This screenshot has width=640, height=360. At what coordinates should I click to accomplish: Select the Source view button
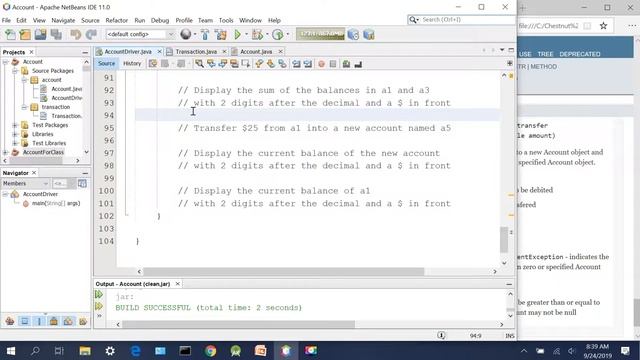pos(107,63)
